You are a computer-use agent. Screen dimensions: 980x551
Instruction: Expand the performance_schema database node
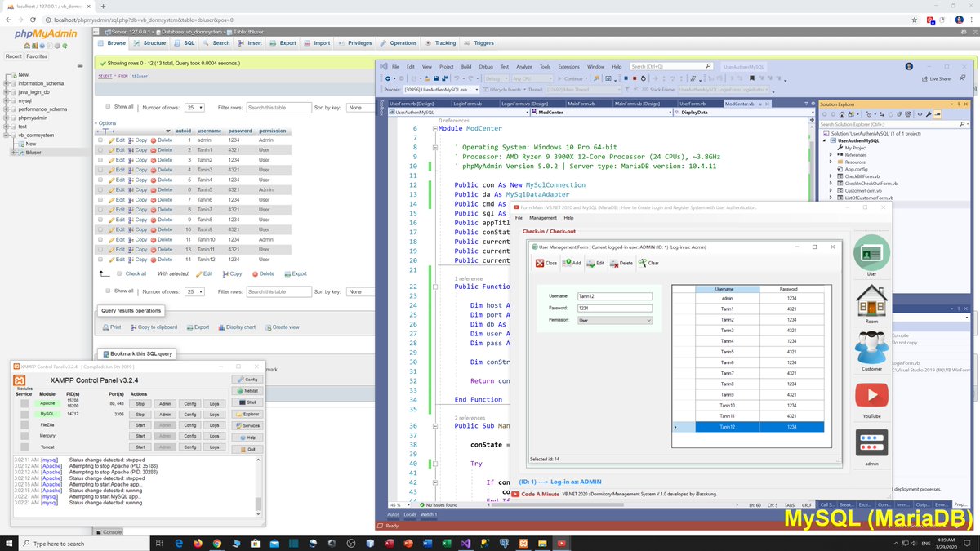tap(7, 109)
